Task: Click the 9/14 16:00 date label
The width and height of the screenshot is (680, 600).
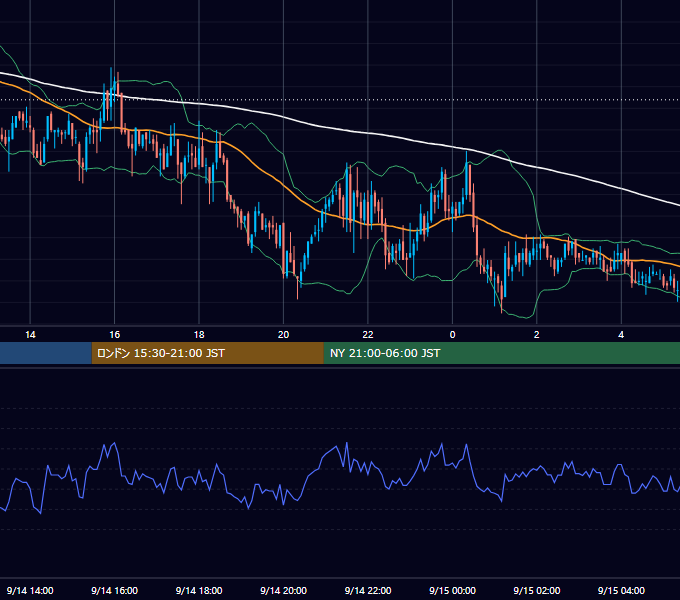Action: (114, 590)
